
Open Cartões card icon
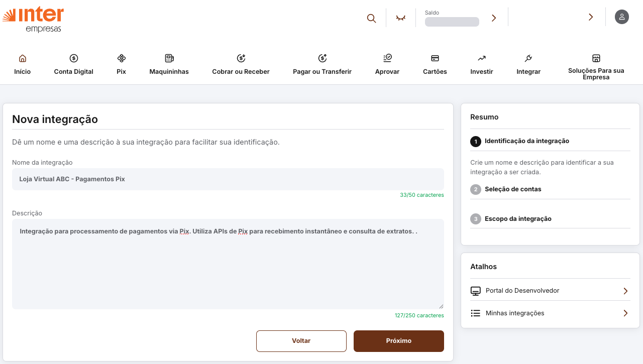pyautogui.click(x=435, y=58)
